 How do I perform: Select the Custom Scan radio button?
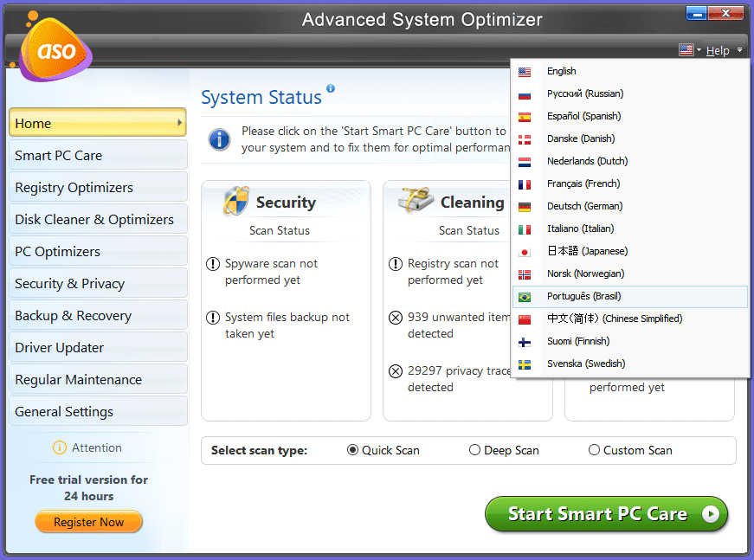594,450
